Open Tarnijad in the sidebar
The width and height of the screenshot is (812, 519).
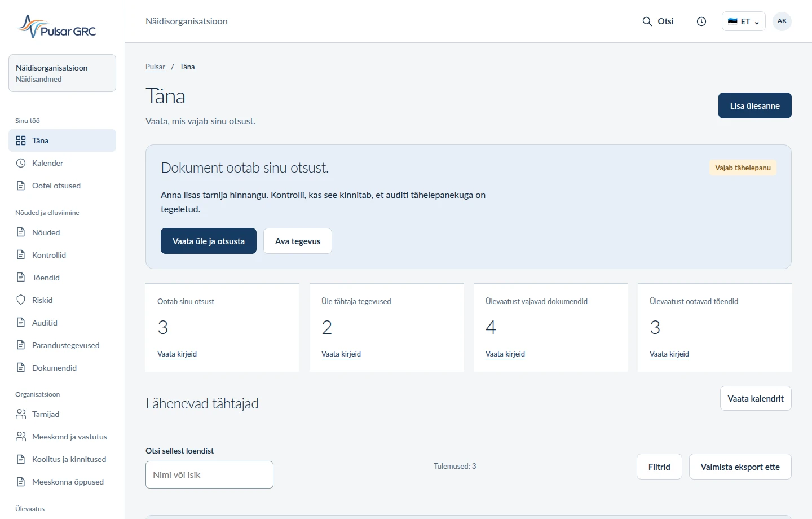pos(62,414)
